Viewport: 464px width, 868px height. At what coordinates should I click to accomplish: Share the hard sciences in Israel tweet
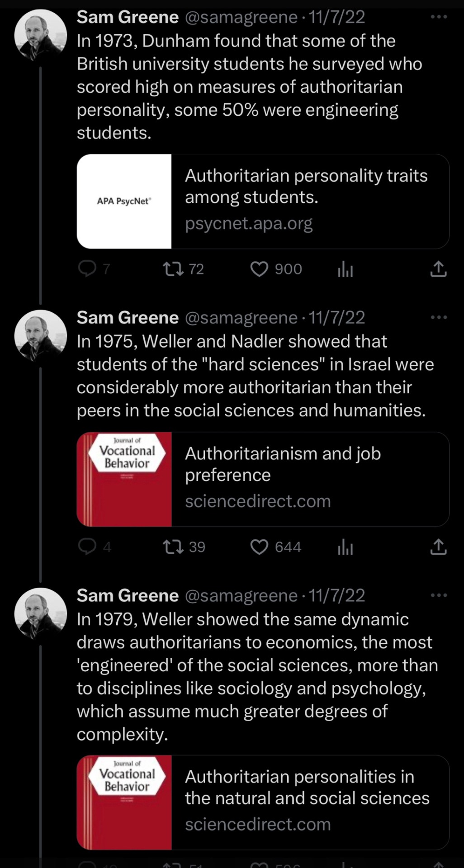[438, 547]
